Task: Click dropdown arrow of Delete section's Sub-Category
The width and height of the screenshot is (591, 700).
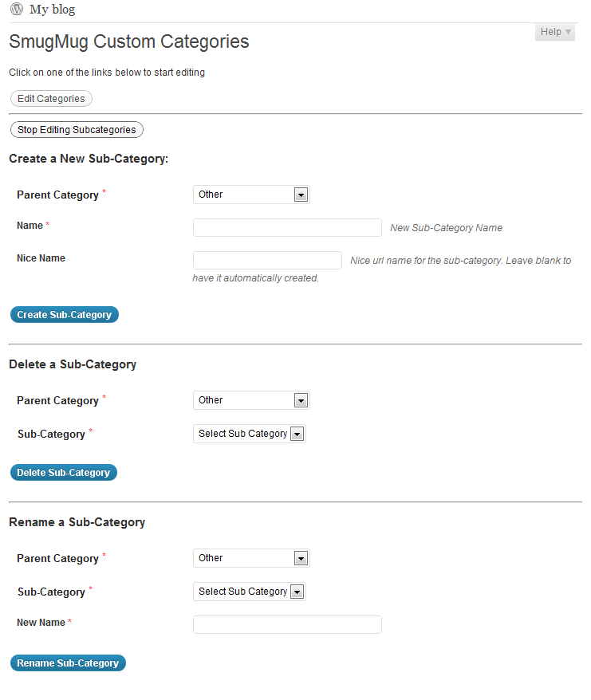Action: coord(297,434)
